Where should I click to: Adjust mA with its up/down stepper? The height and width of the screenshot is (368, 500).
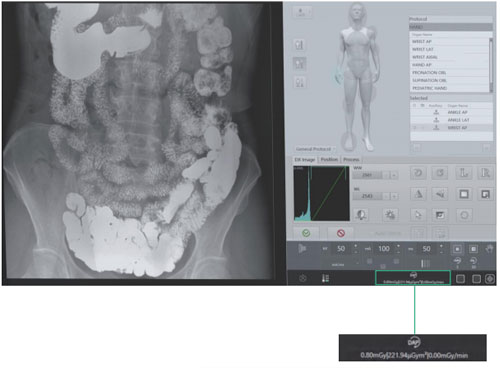(399, 249)
